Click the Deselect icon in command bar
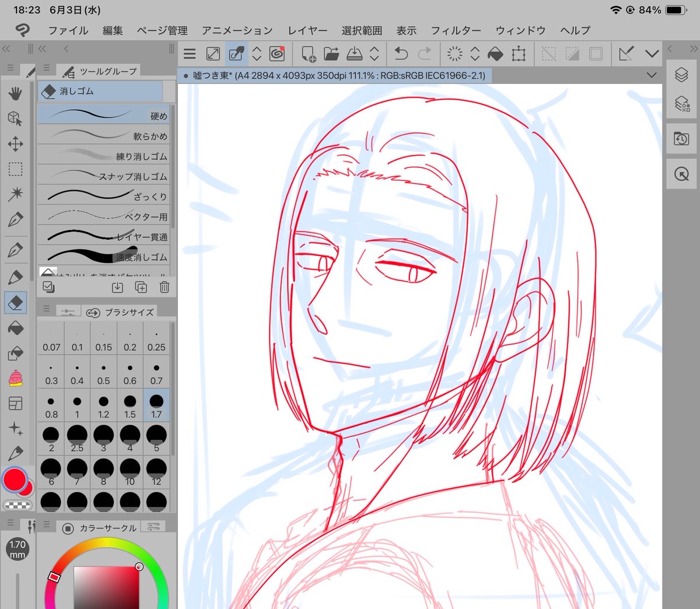The image size is (700, 609). [x=549, y=54]
